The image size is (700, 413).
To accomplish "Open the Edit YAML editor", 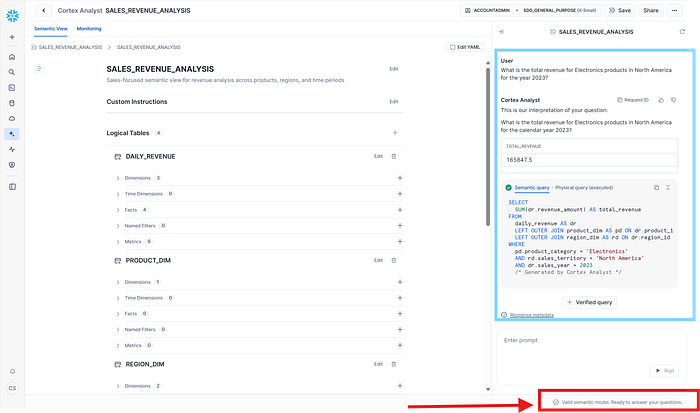I will tap(465, 47).
